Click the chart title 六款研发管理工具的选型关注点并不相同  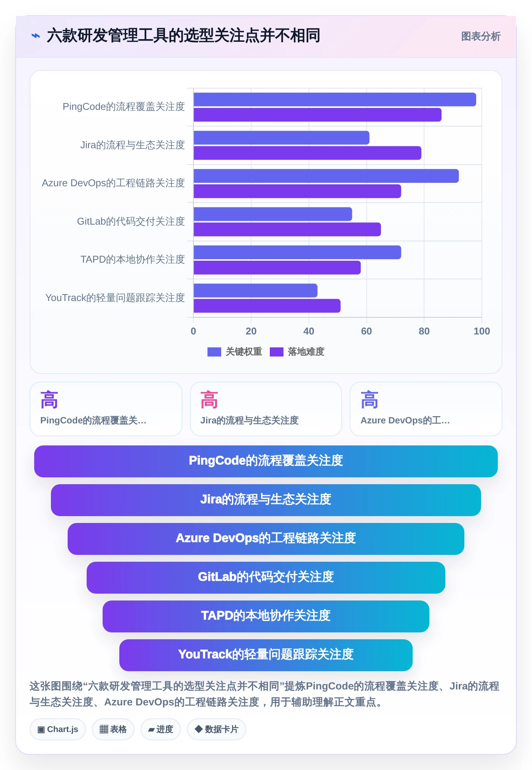(x=184, y=36)
